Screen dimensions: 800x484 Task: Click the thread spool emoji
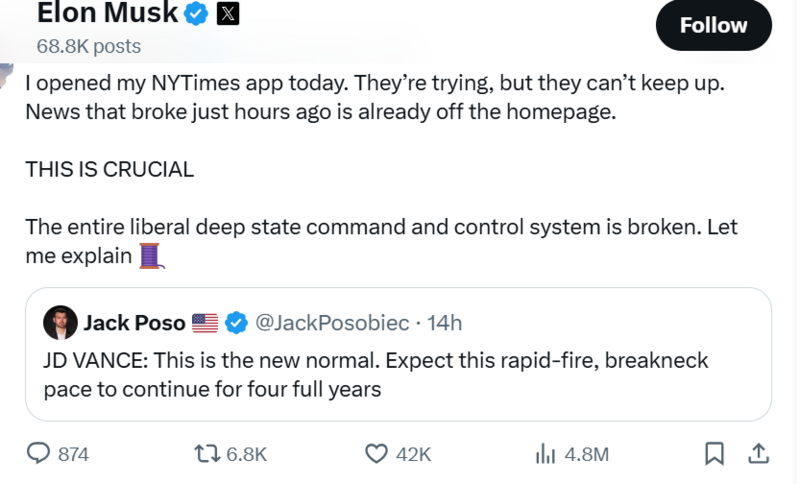click(x=150, y=256)
